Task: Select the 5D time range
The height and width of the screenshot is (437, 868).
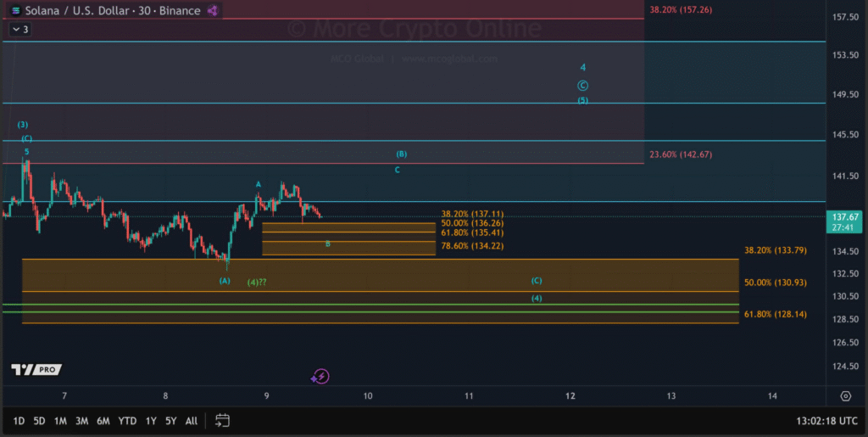Action: click(x=39, y=421)
